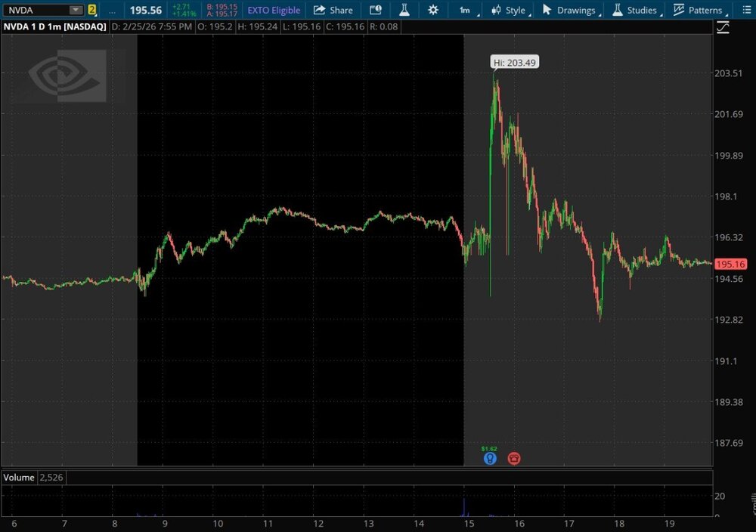Click the briefcase quick-tools icon next to Share
Screen dimensions: 756x532
[376, 11]
